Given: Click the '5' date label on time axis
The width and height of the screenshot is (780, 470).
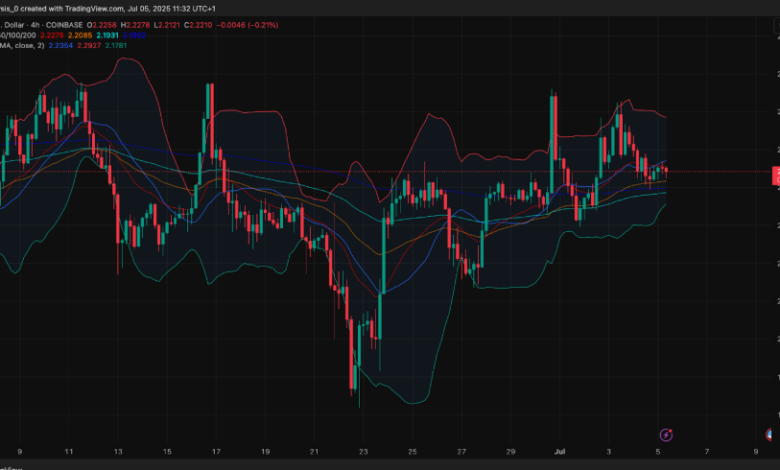Looking at the screenshot, I should click(658, 452).
